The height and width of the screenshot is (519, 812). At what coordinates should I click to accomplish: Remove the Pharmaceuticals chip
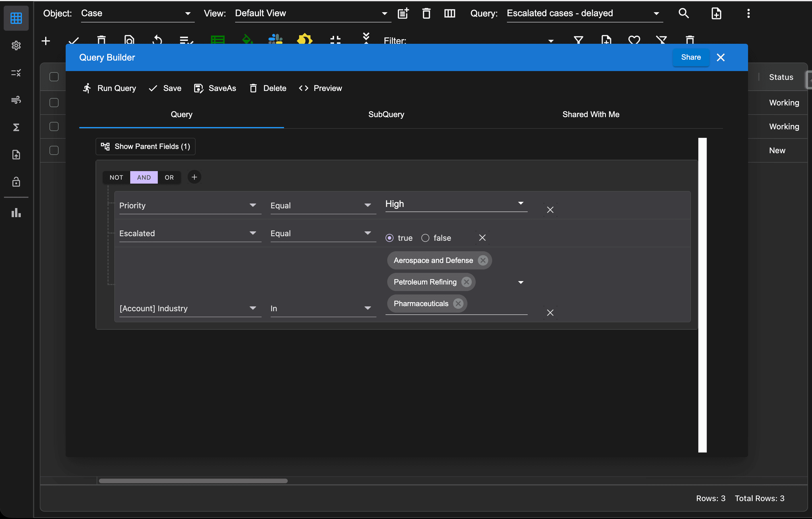(x=458, y=304)
